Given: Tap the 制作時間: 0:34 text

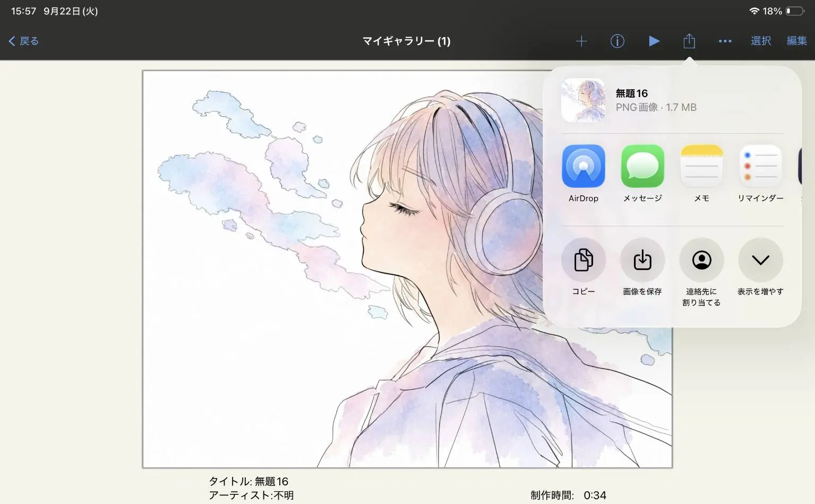Looking at the screenshot, I should (568, 495).
